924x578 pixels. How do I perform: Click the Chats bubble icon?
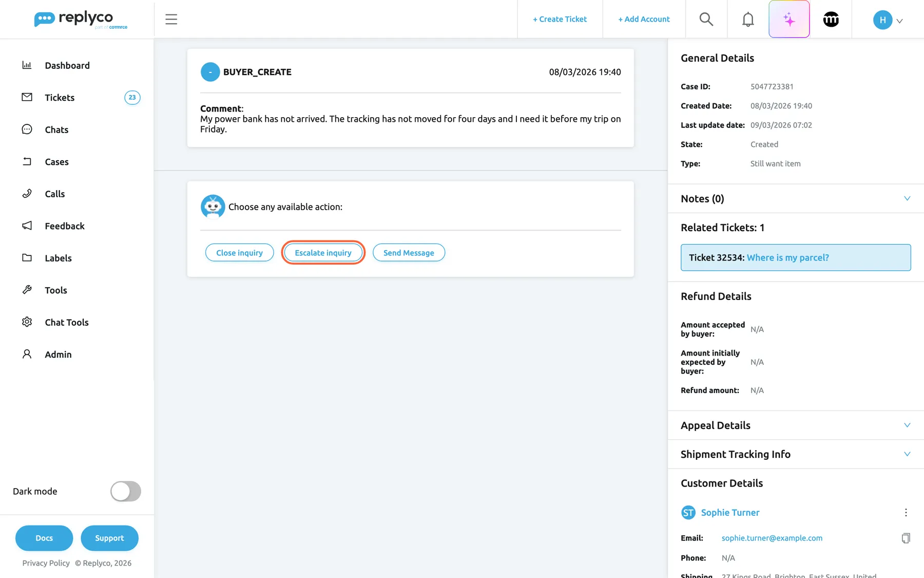(x=27, y=129)
